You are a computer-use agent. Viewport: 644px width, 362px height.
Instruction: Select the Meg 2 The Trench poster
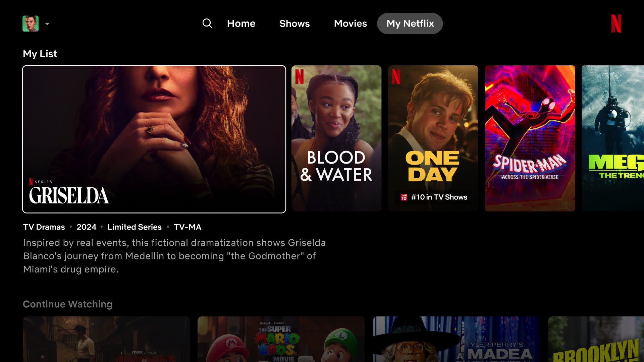tap(613, 138)
